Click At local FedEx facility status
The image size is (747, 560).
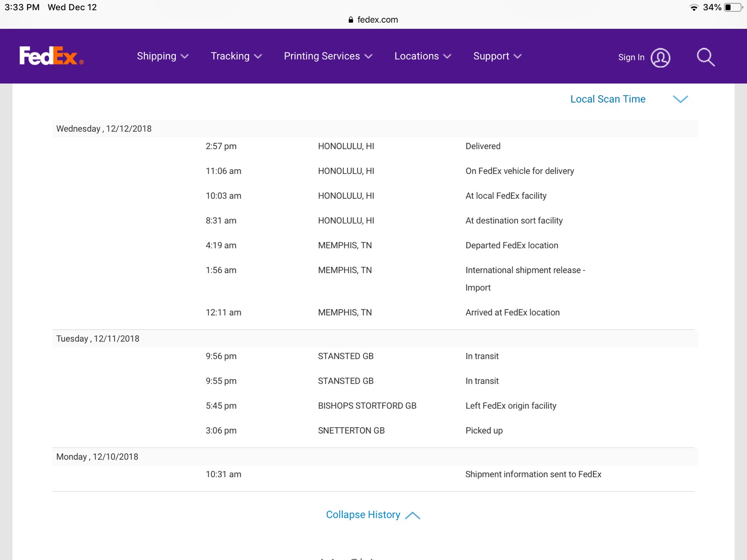point(506,196)
